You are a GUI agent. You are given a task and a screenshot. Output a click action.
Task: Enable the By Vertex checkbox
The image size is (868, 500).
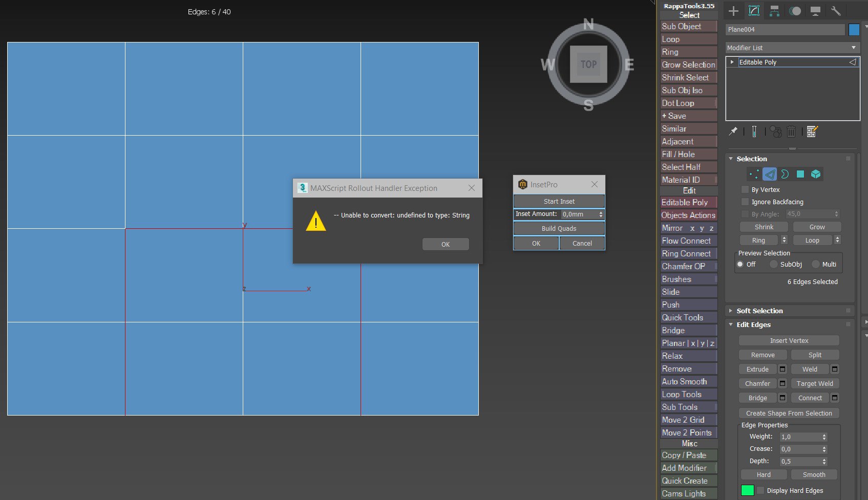coord(745,189)
